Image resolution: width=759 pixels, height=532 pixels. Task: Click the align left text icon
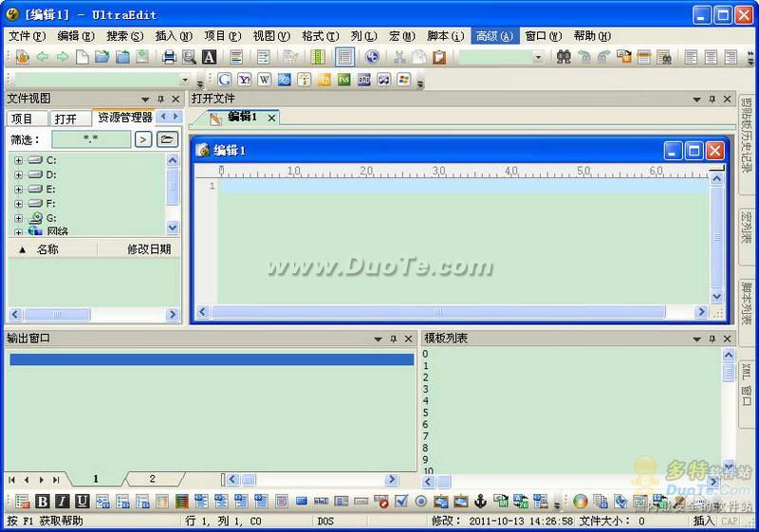click(x=691, y=57)
